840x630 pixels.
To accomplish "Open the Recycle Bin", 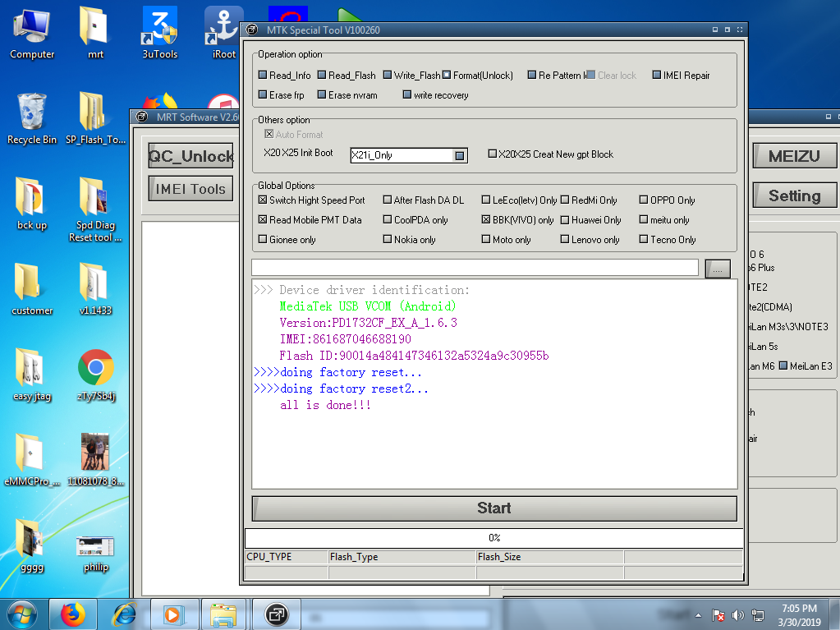I will 31,119.
